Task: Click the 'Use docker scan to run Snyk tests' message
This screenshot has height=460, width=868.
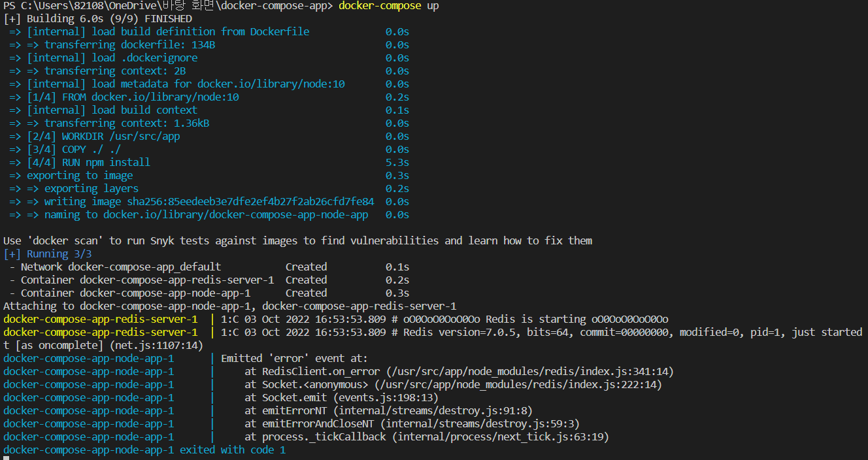Action: click(x=298, y=241)
